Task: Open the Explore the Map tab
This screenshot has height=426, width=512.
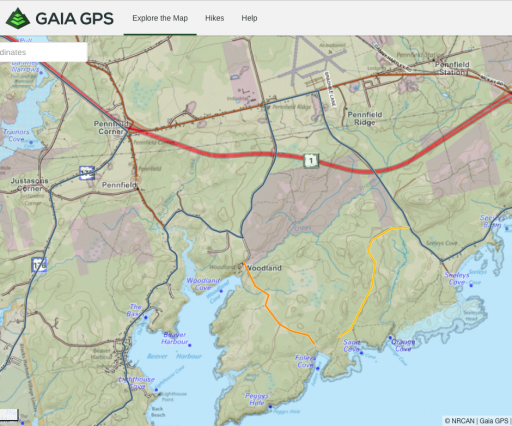Action: 160,18
